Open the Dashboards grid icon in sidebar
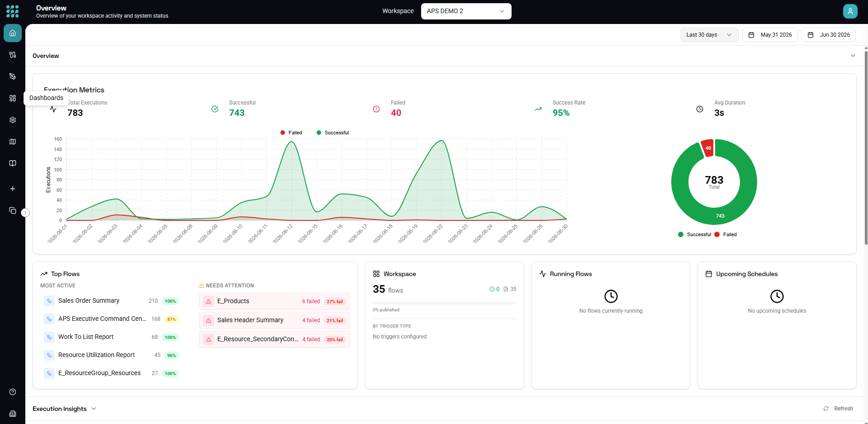Image resolution: width=868 pixels, height=424 pixels. coord(13,98)
